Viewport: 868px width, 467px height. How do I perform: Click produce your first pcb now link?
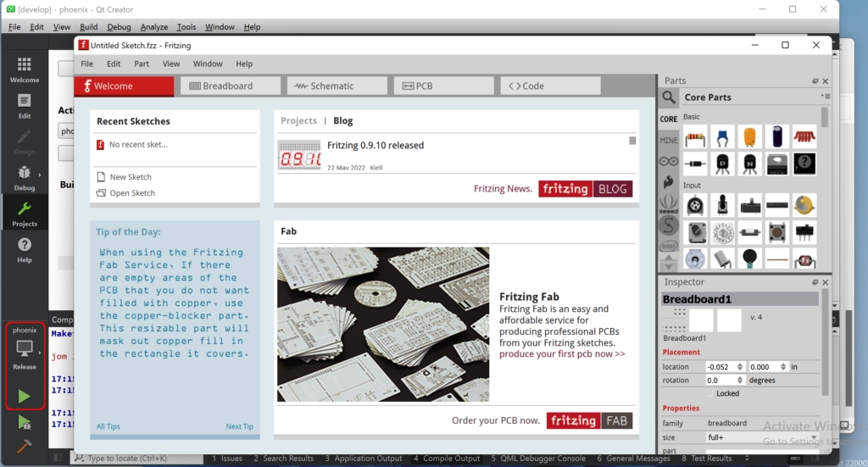click(x=562, y=354)
